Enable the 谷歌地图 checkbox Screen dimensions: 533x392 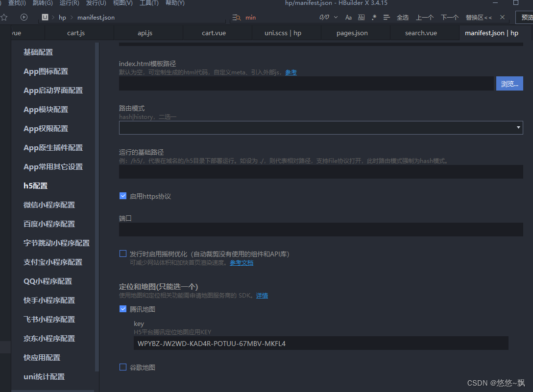tap(123, 367)
